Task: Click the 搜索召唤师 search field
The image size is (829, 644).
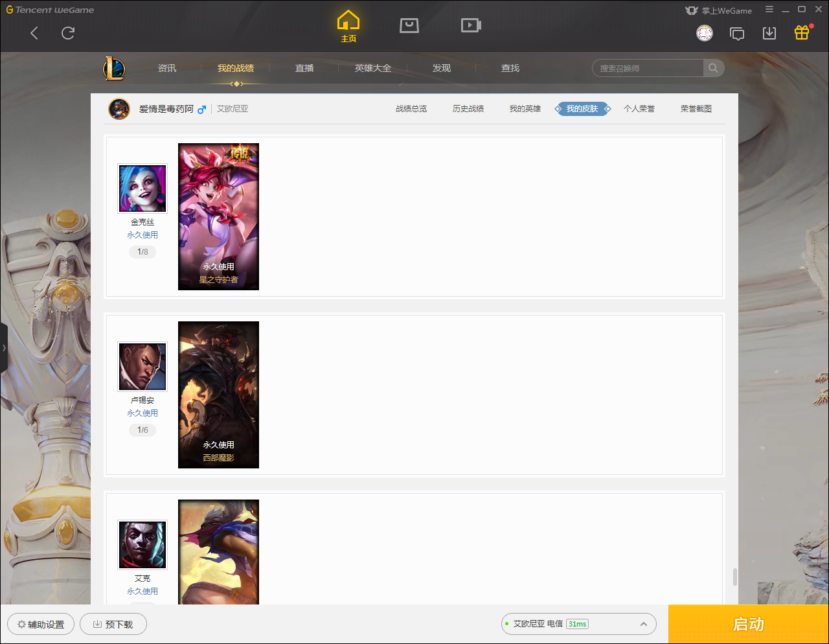Action: (x=648, y=68)
